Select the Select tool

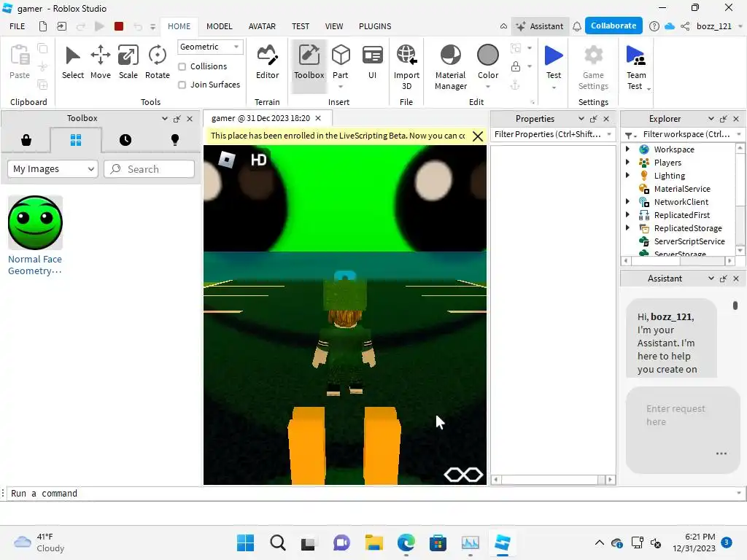[72, 63]
